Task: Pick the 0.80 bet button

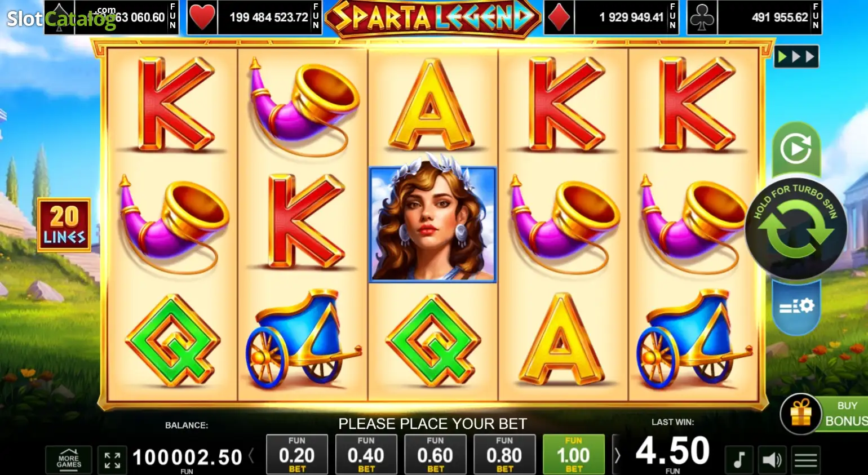Action: pos(504,454)
